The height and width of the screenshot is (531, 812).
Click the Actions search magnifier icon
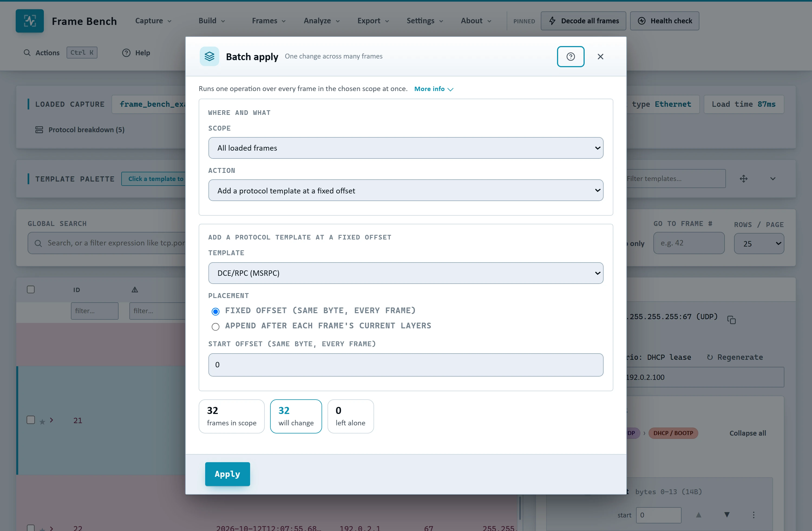27,53
